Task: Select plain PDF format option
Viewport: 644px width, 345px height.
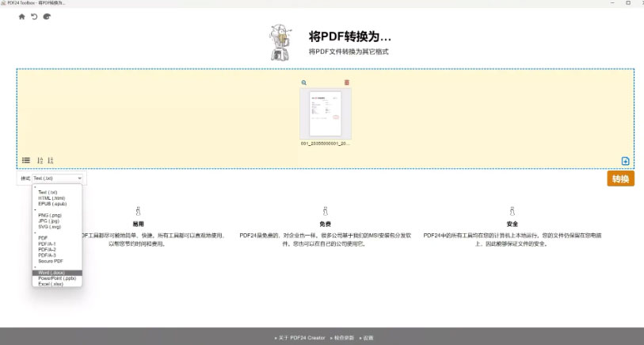Action: 43,238
